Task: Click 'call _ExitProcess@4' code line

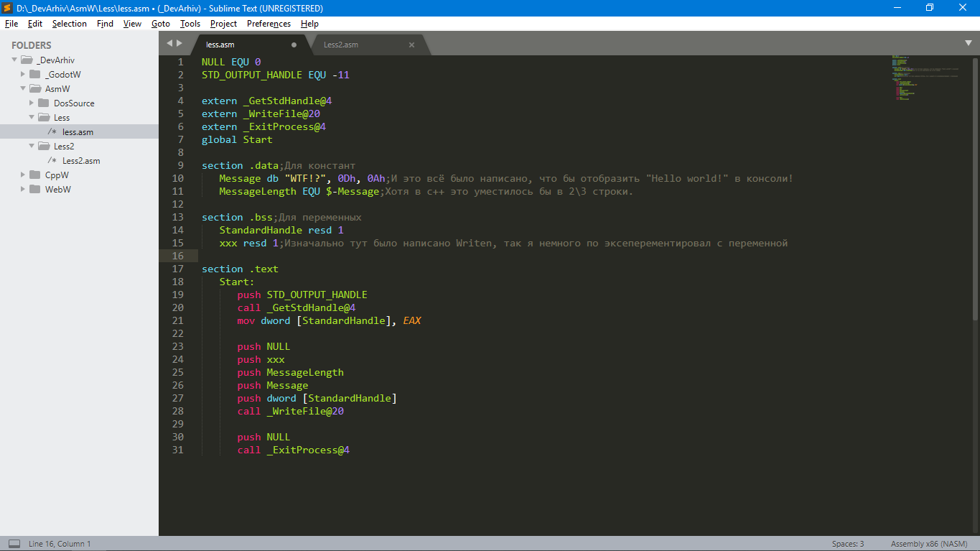Action: tap(294, 450)
